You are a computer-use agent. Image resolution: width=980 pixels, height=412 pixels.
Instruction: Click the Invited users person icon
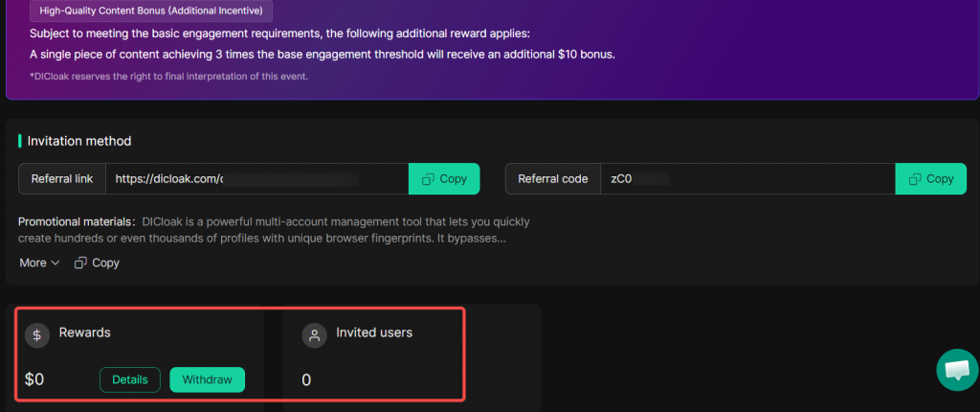[x=314, y=335]
